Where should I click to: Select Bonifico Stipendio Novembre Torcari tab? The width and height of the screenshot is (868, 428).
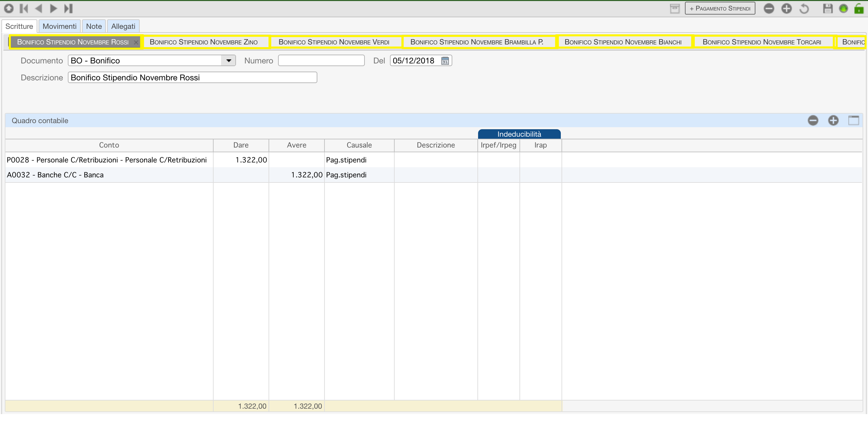762,42
